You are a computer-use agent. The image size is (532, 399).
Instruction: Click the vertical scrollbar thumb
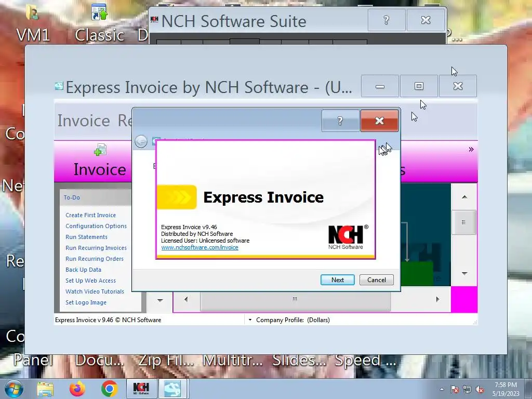[464, 222]
